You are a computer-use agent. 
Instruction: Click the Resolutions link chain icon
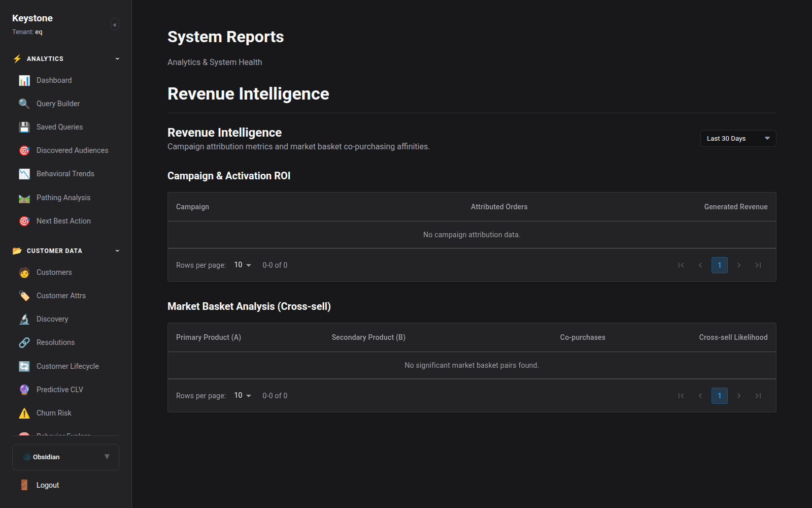point(24,342)
